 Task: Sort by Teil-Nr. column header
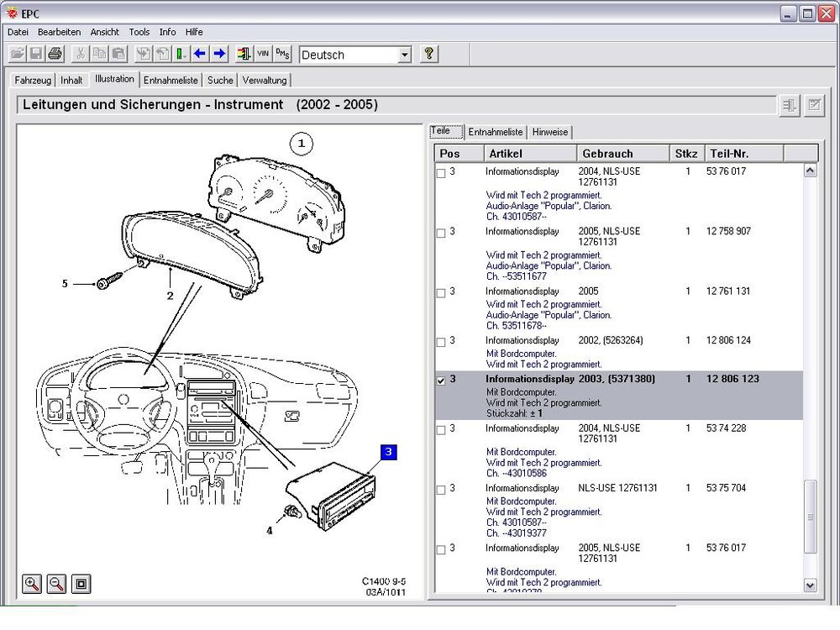tap(744, 154)
